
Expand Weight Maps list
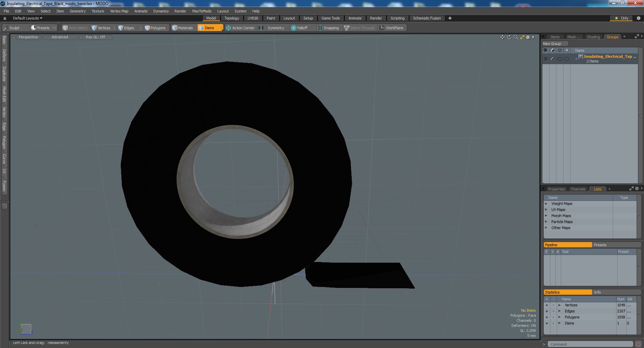546,204
